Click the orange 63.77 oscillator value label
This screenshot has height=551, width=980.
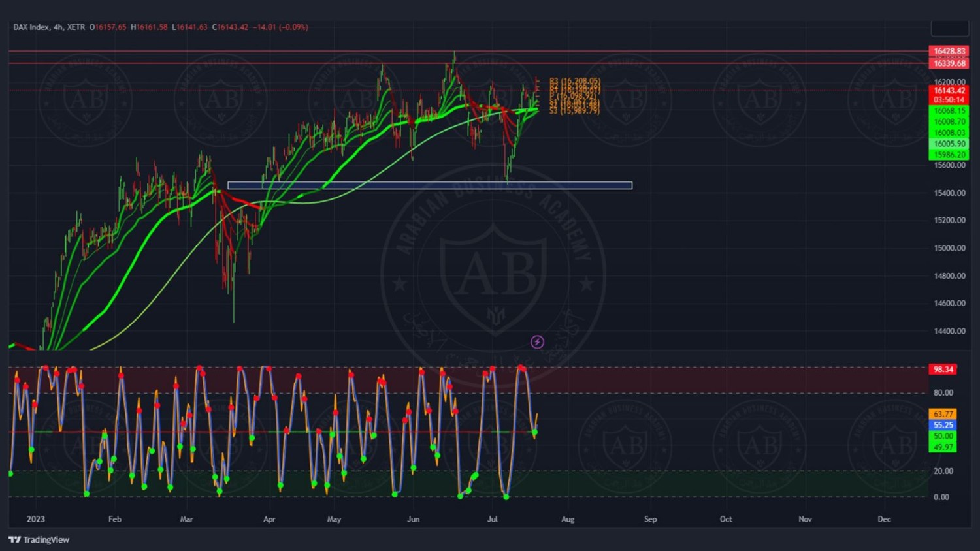[943, 414]
